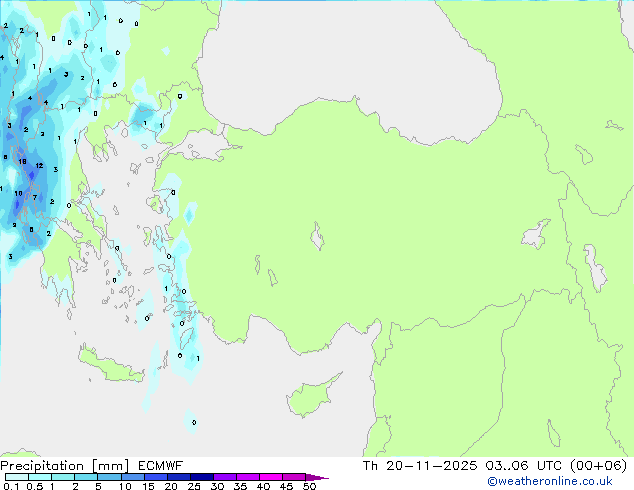Click the weatheronline.co.uk copyright link
Image resolution: width=634 pixels, height=490 pixels.
[550, 481]
